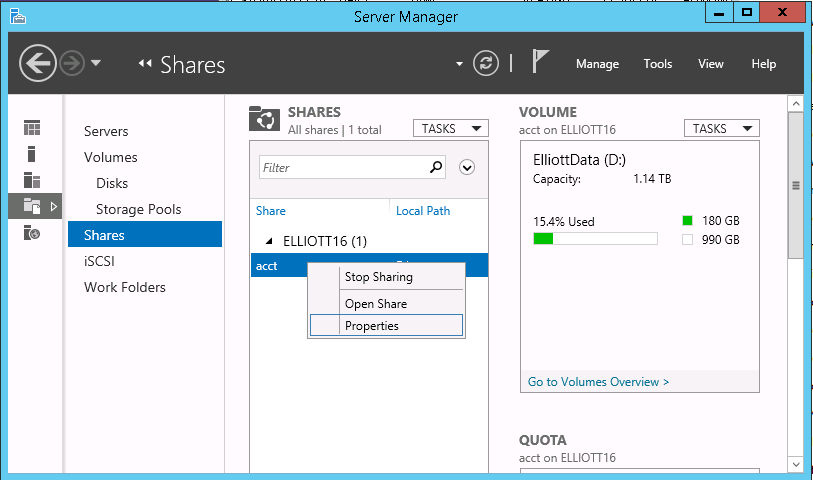Open the SHARES panel TASKS dropdown
Screen dimensions: 813x480
coord(451,128)
